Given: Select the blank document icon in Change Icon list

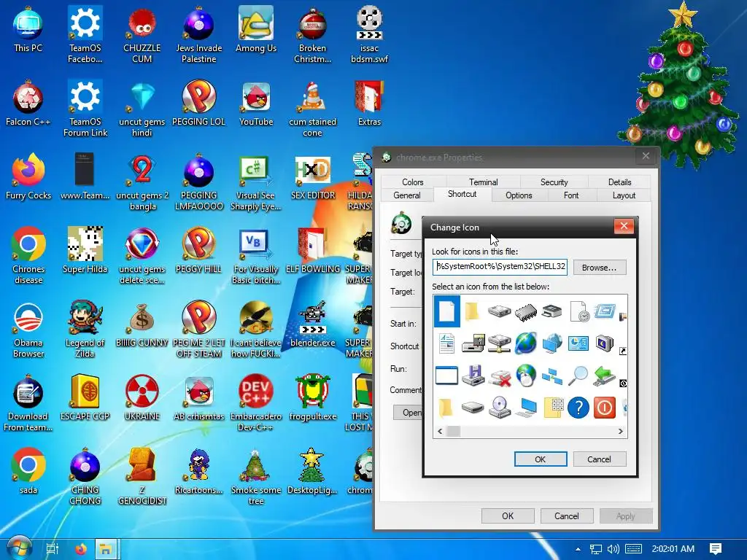Looking at the screenshot, I should [447, 311].
